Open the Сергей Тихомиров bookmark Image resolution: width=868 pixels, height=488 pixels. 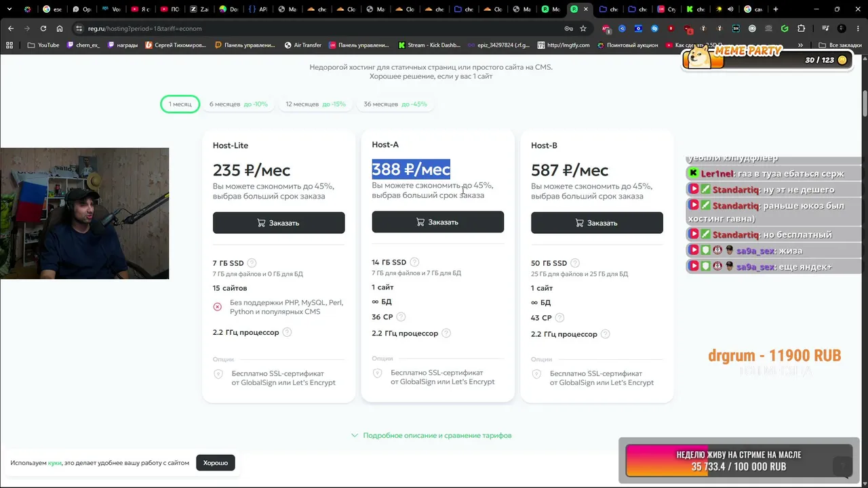click(x=175, y=45)
